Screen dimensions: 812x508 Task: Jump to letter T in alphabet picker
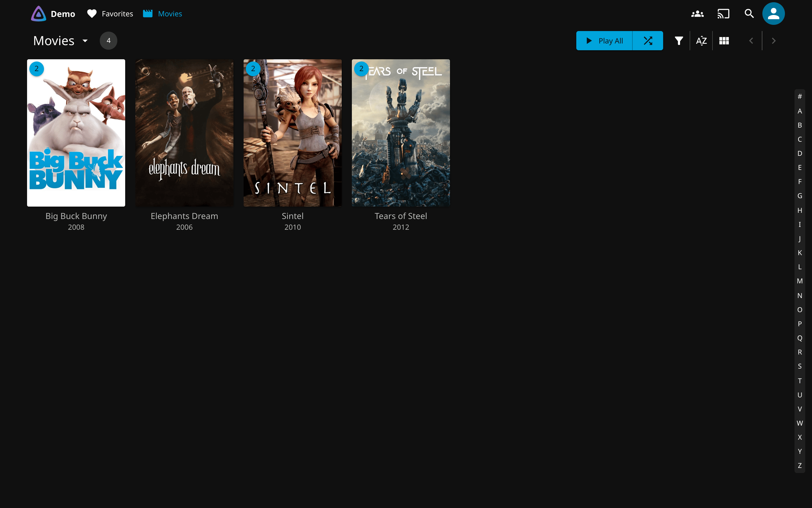800,381
